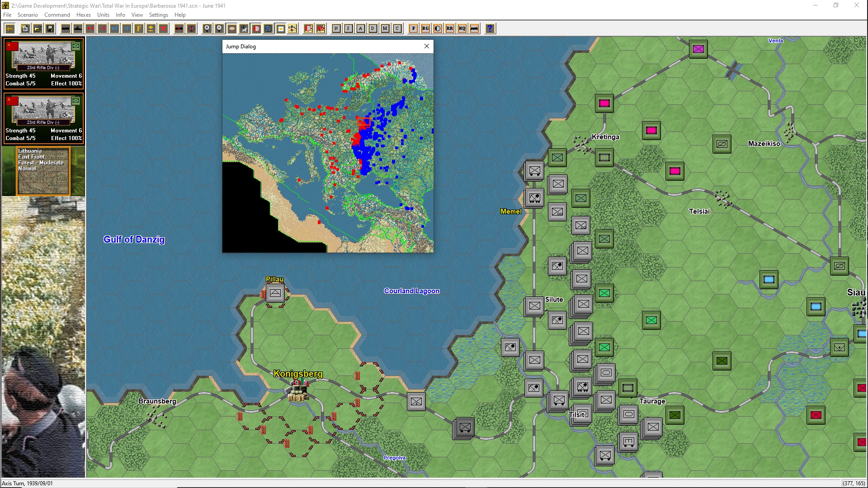
Task: Open the Info menu
Action: tap(120, 15)
